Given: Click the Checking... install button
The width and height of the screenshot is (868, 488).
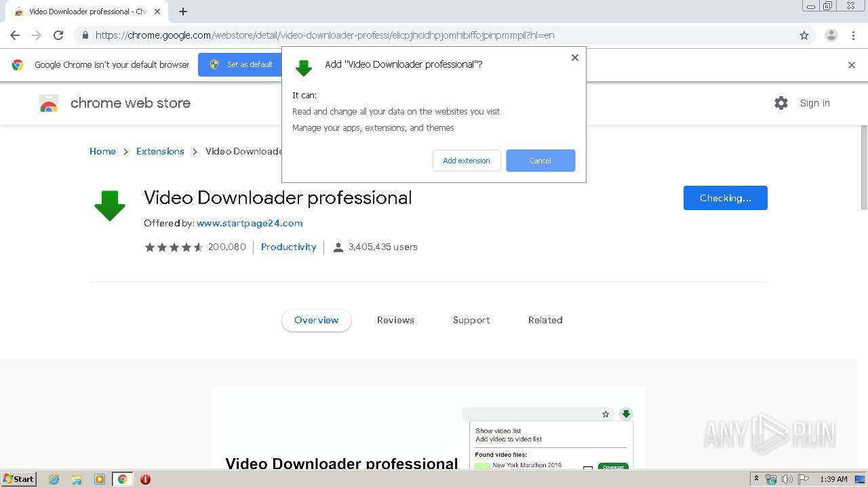Looking at the screenshot, I should click(726, 198).
